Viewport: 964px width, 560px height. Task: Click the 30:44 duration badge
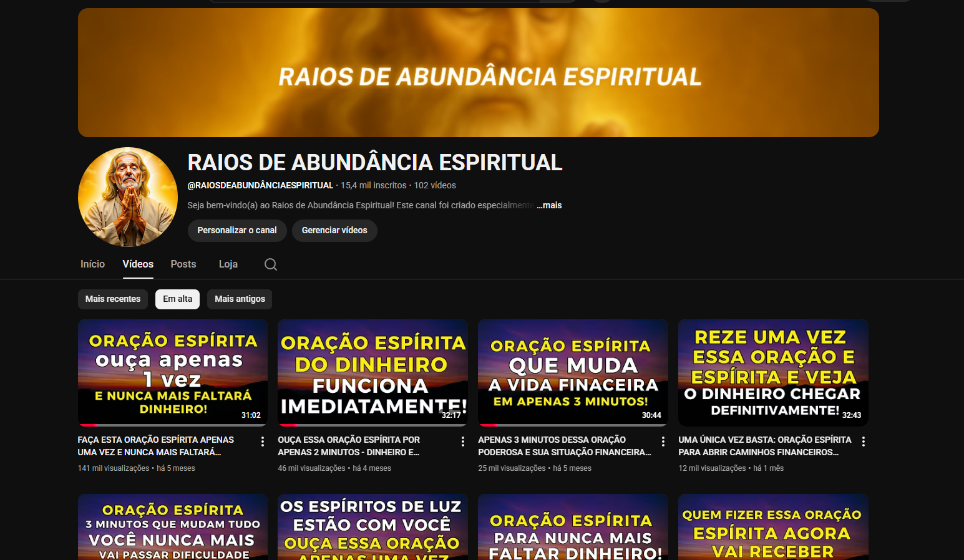(651, 415)
